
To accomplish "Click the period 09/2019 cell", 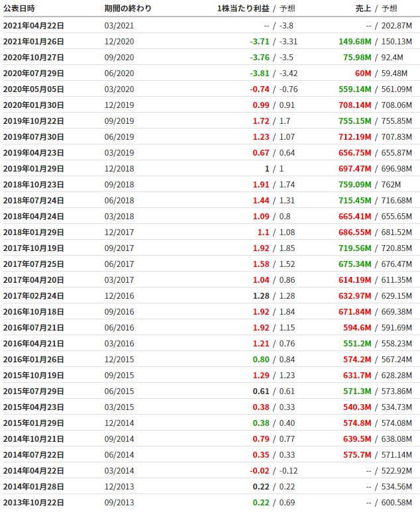I will click(x=119, y=121).
